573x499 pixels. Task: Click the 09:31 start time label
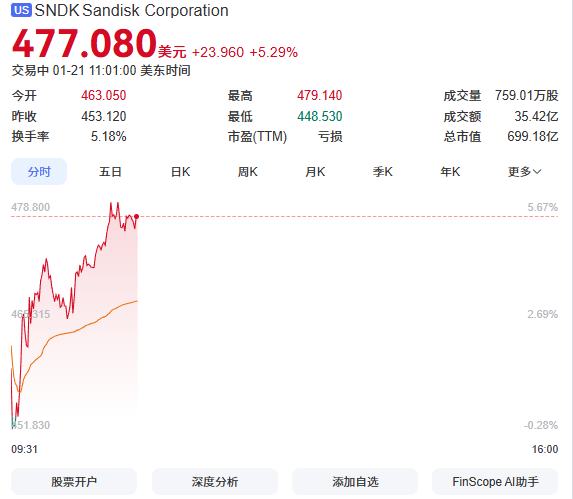(x=24, y=449)
